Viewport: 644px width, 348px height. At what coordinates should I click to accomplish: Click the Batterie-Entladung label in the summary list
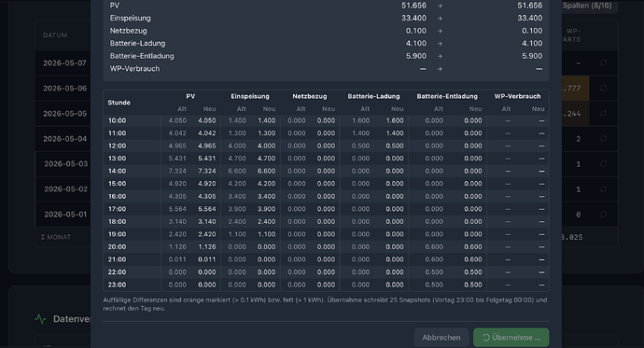(x=142, y=56)
